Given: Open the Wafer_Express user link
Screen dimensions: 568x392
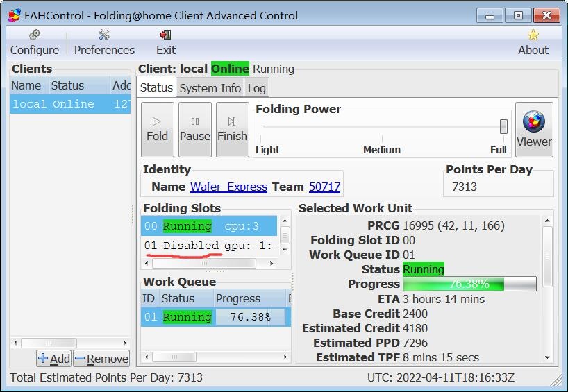Looking at the screenshot, I should [x=228, y=187].
